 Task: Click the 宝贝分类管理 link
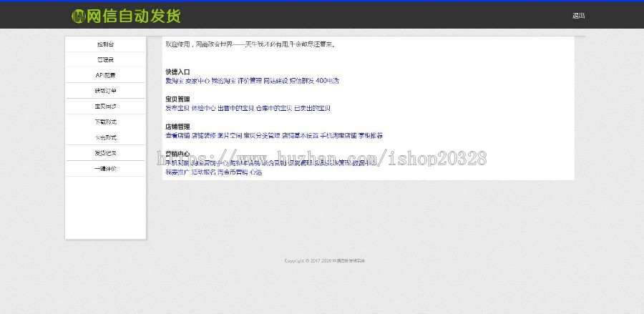coord(262,135)
